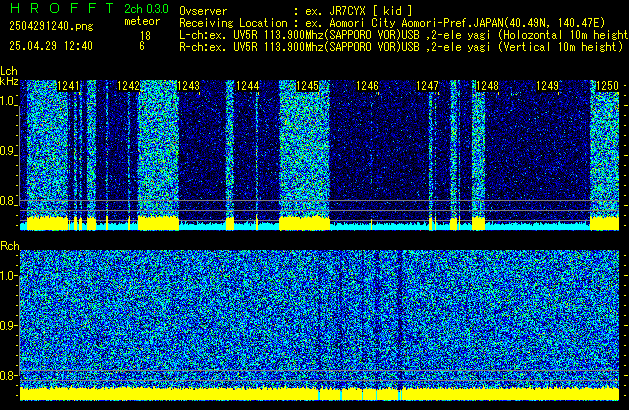Click the Rch channel label
Image resolution: width=629 pixels, height=410 pixels.
(10, 246)
